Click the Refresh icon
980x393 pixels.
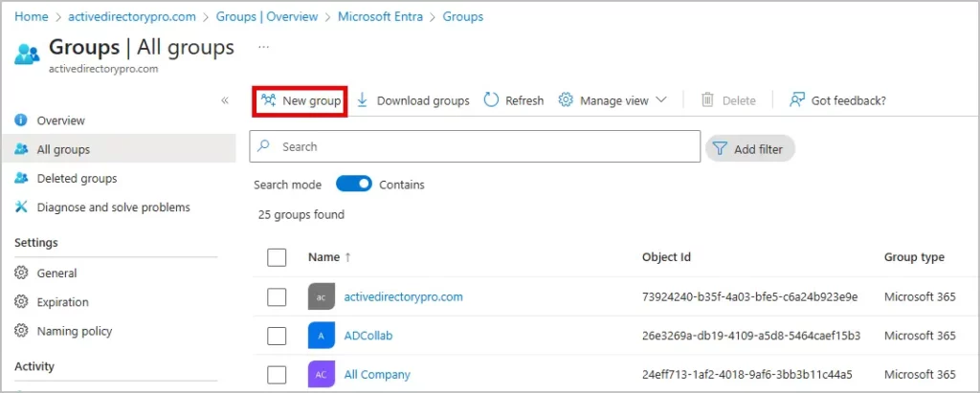(492, 100)
